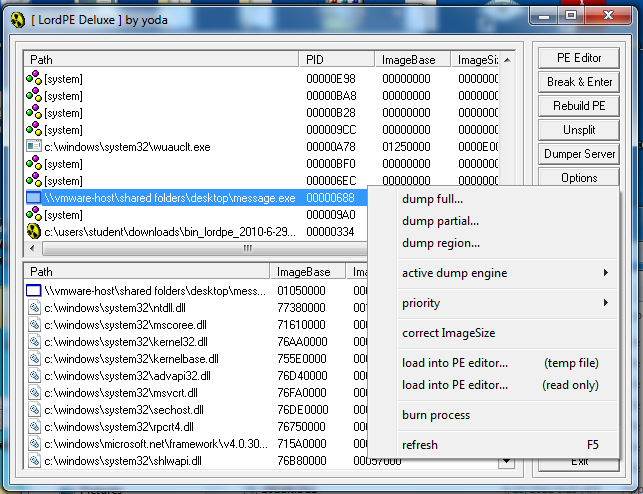Select the wuauclt.exe process row

click(x=262, y=146)
